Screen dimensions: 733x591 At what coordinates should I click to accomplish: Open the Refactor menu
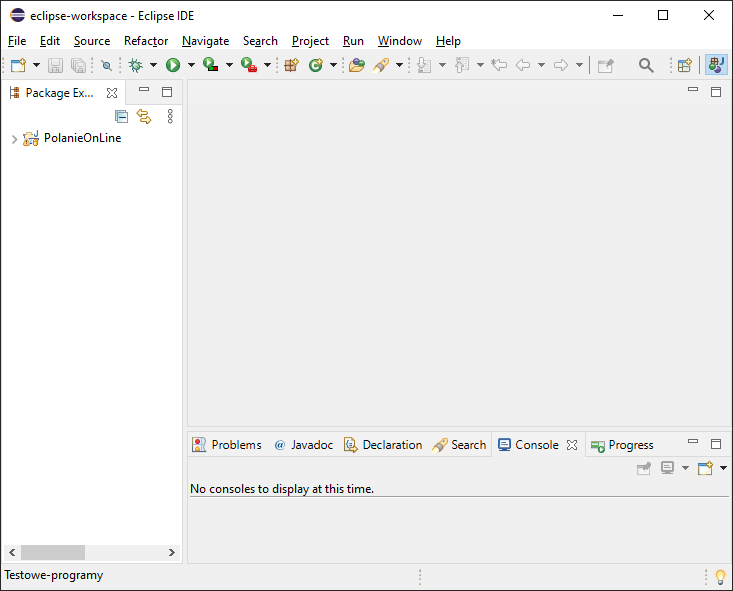coord(146,41)
